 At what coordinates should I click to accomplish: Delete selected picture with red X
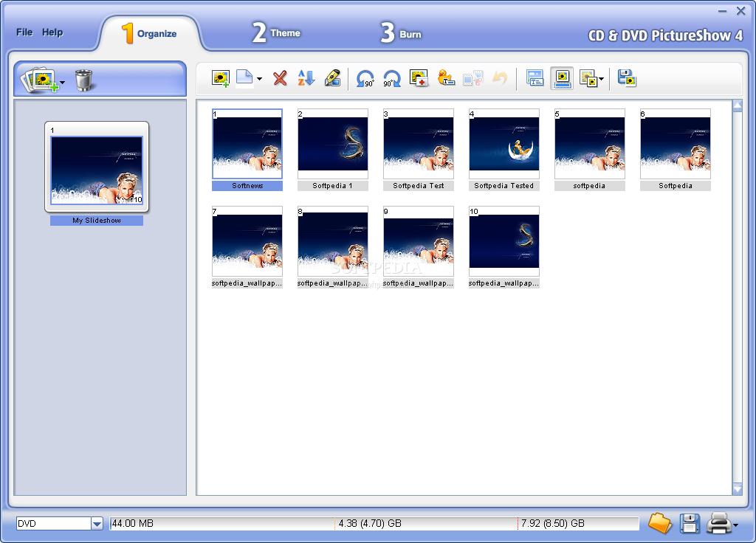tap(280, 78)
